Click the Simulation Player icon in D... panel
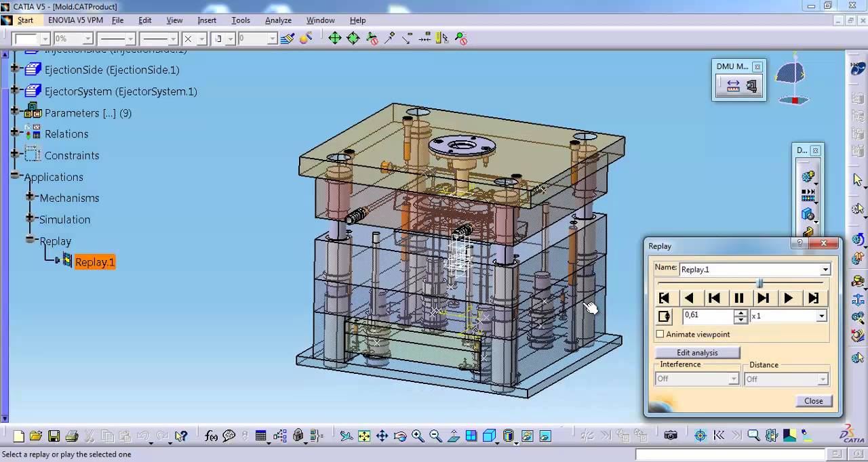This screenshot has width=868, height=462. pyautogui.click(x=808, y=195)
